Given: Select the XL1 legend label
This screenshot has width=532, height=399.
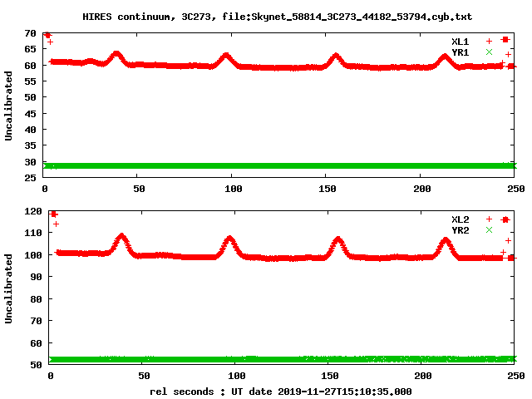Looking at the screenshot, I should pos(460,42).
